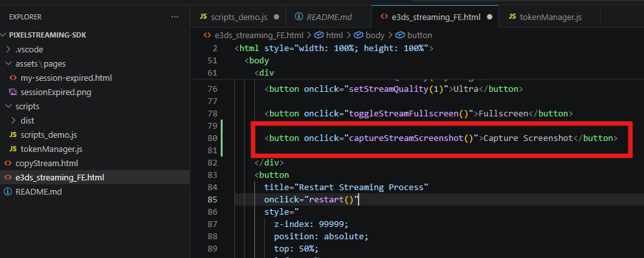Screen dimensions: 644x258
Task: Click the JS icon beside scripts_demo.js in explorer
Action: coord(13,135)
